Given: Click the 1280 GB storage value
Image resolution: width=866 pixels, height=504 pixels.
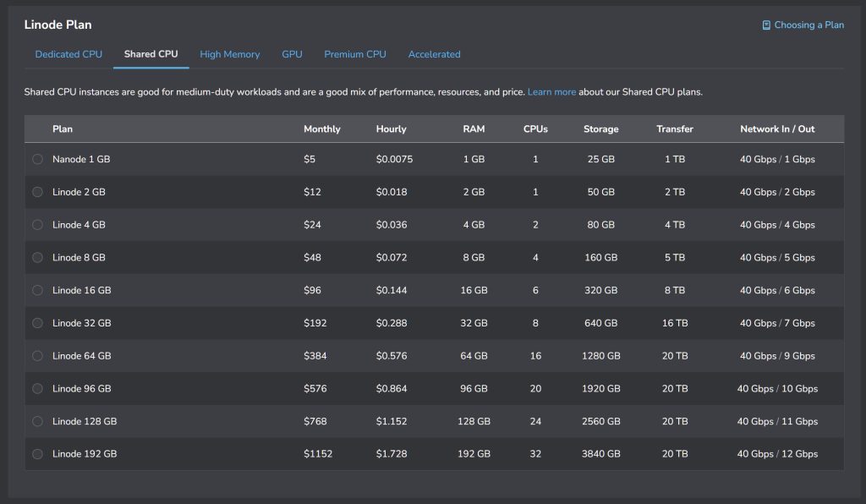Looking at the screenshot, I should click(x=601, y=355).
